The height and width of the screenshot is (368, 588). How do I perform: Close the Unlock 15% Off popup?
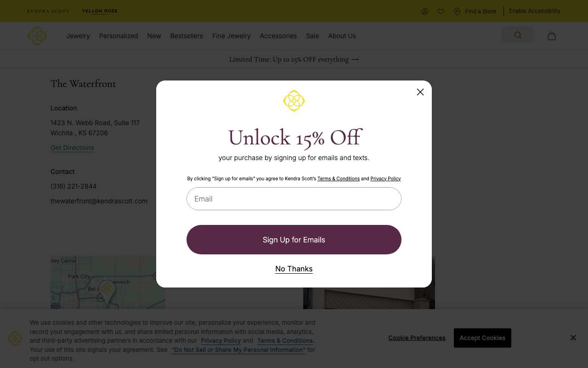point(420,92)
